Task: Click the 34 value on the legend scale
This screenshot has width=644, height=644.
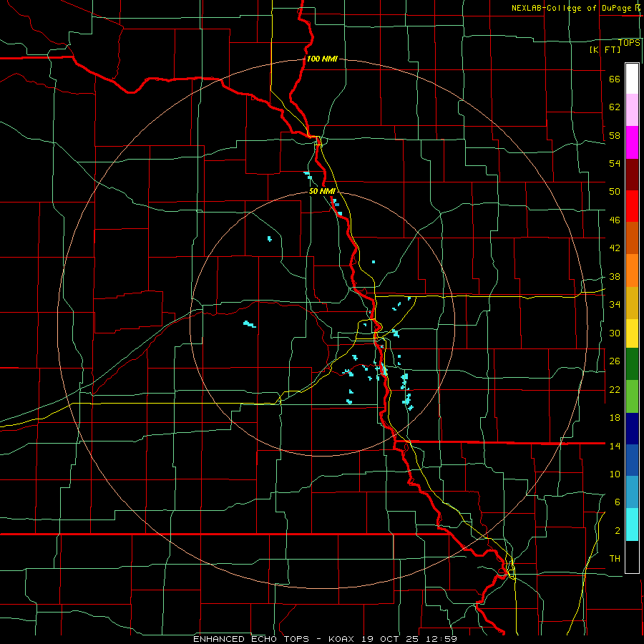Action: [x=615, y=305]
